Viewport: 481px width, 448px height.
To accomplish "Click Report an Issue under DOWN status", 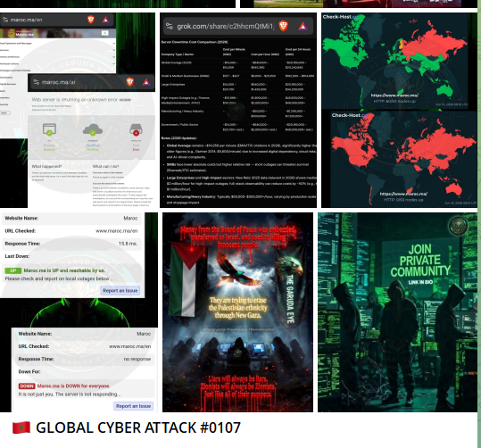I will click(x=134, y=406).
